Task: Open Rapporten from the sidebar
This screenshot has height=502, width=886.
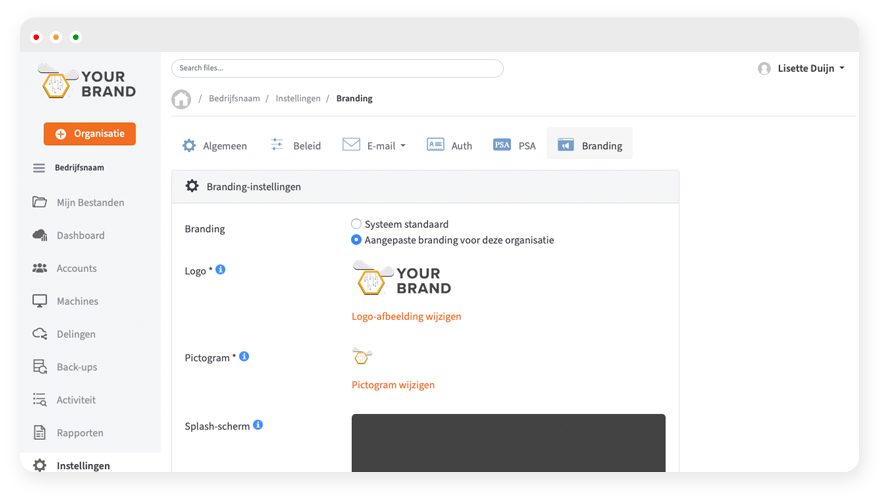Action: coord(80,433)
